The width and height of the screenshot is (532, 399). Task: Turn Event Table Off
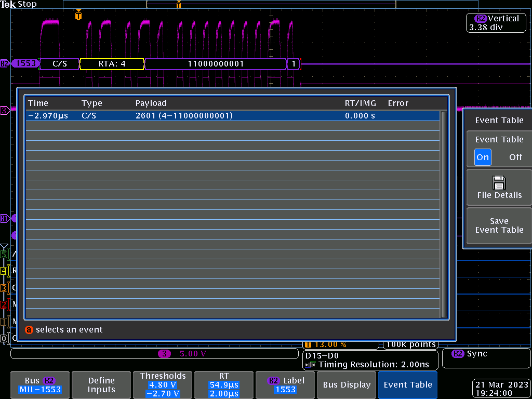(x=515, y=157)
